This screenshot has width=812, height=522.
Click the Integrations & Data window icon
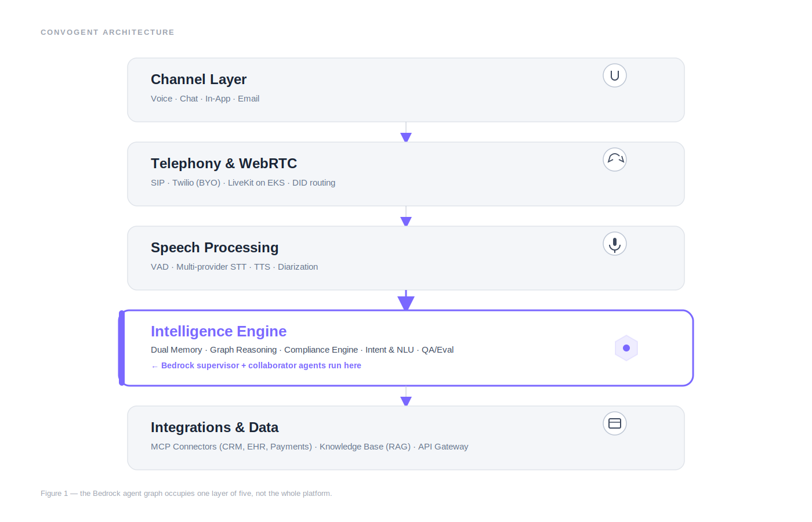[x=615, y=423]
